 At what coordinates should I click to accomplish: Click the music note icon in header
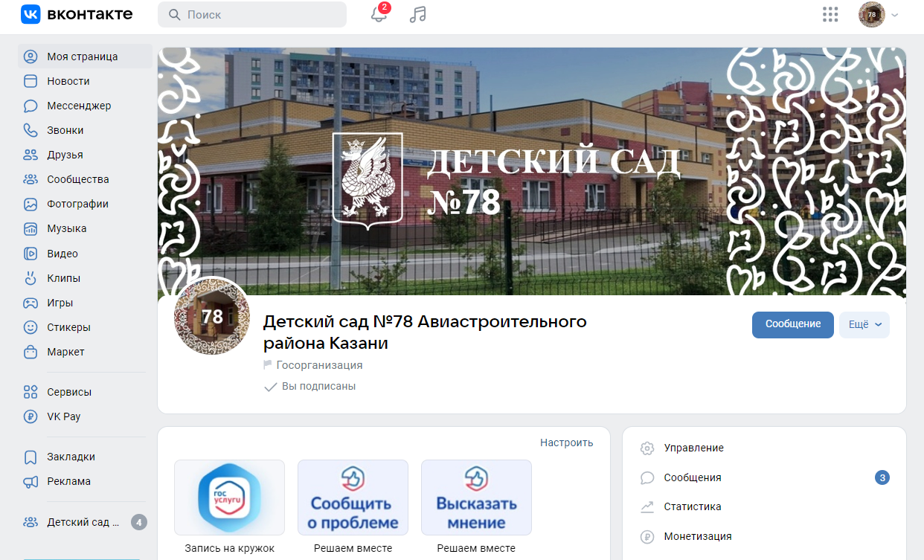coord(418,15)
